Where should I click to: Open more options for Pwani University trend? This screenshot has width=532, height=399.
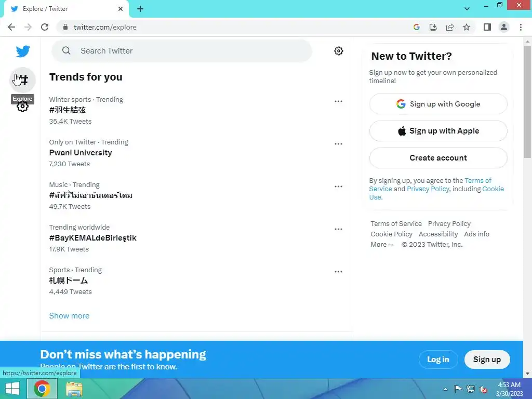[338, 144]
